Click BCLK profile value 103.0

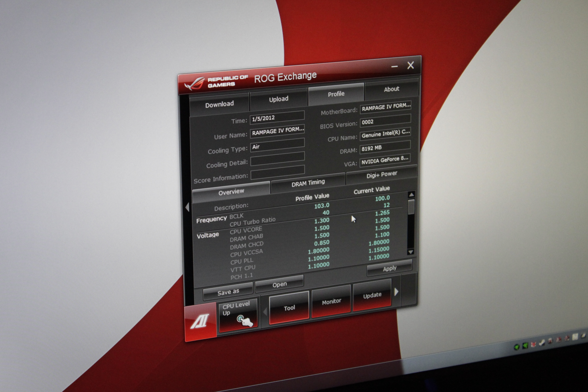pos(321,206)
